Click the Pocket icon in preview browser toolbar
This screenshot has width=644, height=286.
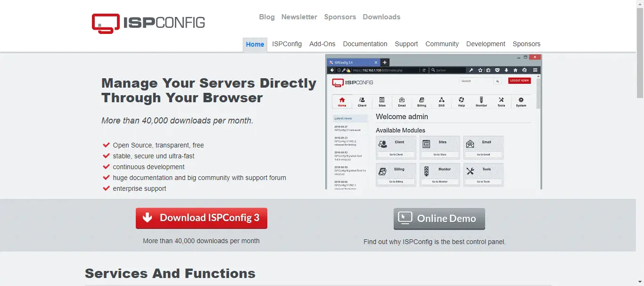[x=497, y=70]
